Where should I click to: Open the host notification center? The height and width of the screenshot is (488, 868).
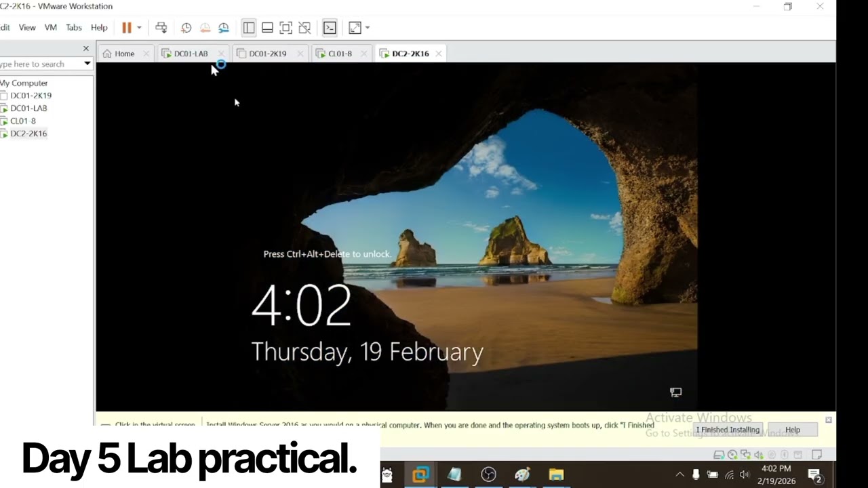(815, 475)
